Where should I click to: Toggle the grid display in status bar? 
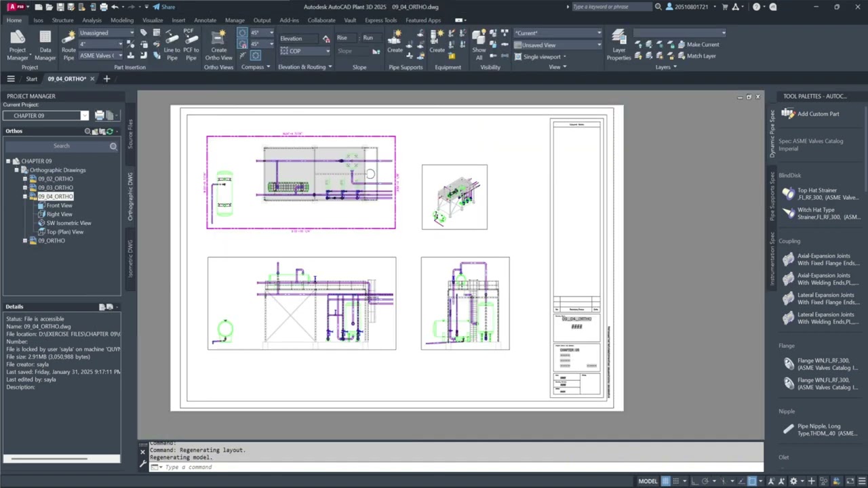point(666,481)
